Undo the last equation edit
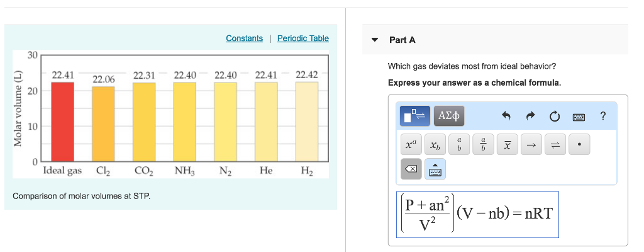644x252 pixels. (x=506, y=116)
